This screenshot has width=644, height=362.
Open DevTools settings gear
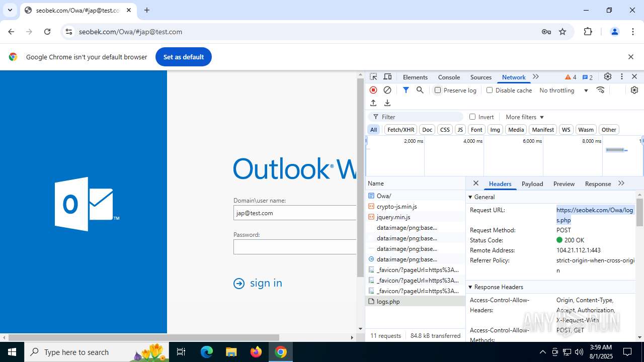(608, 77)
